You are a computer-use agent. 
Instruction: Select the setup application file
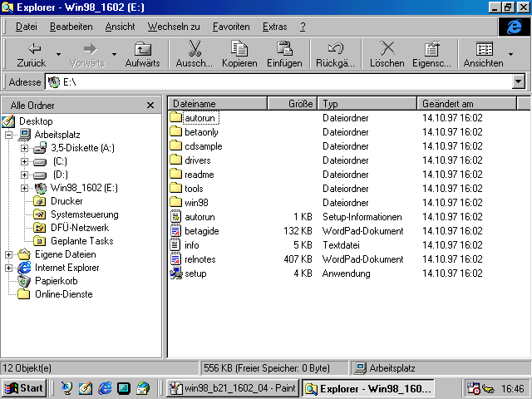[195, 273]
